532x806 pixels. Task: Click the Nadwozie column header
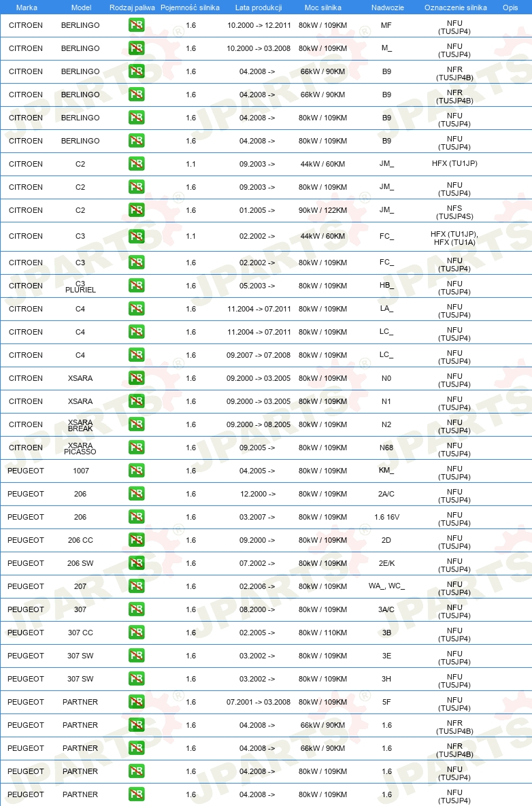tap(388, 7)
